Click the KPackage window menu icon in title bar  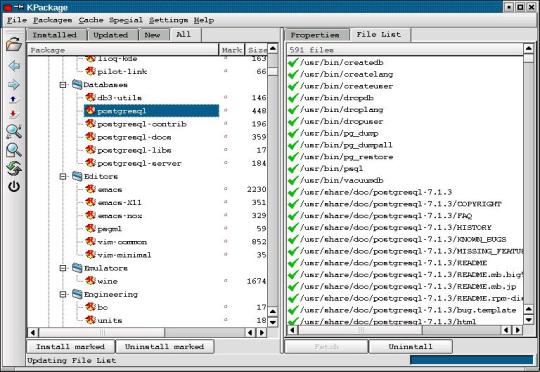click(x=8, y=7)
